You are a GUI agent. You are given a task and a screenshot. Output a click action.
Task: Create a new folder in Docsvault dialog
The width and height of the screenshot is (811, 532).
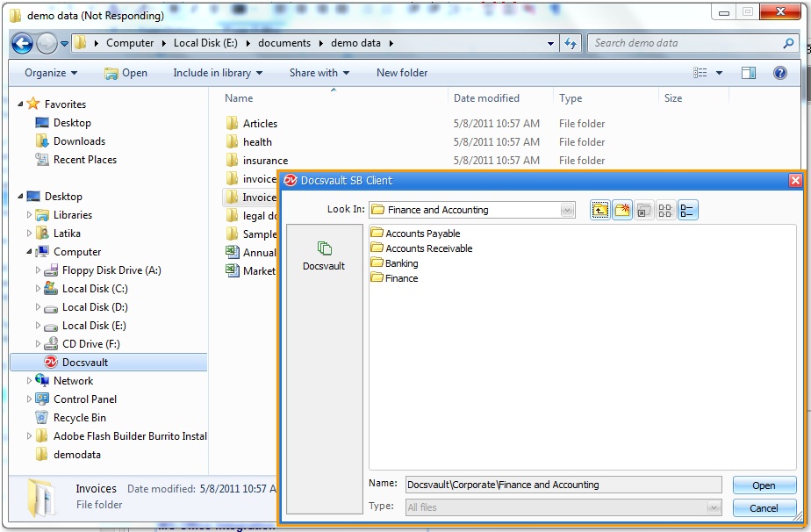click(621, 210)
